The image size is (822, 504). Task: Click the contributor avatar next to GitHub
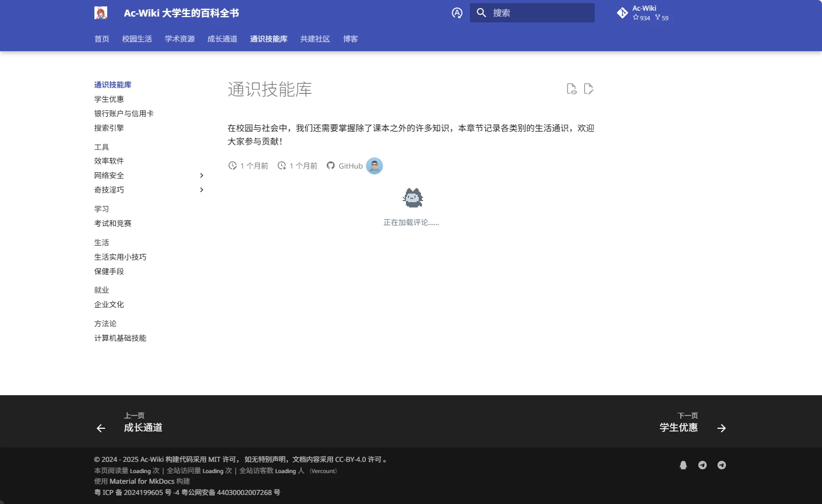374,166
